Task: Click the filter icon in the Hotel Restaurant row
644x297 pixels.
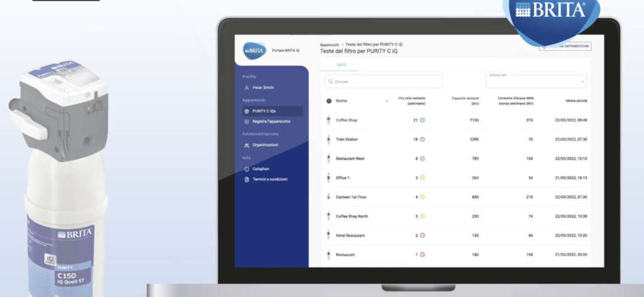Action: click(328, 235)
